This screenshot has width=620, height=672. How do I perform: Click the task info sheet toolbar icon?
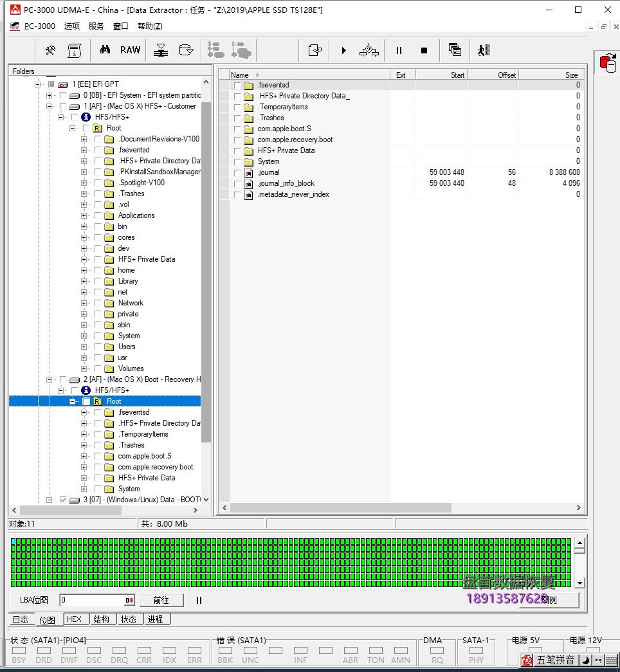(75, 50)
